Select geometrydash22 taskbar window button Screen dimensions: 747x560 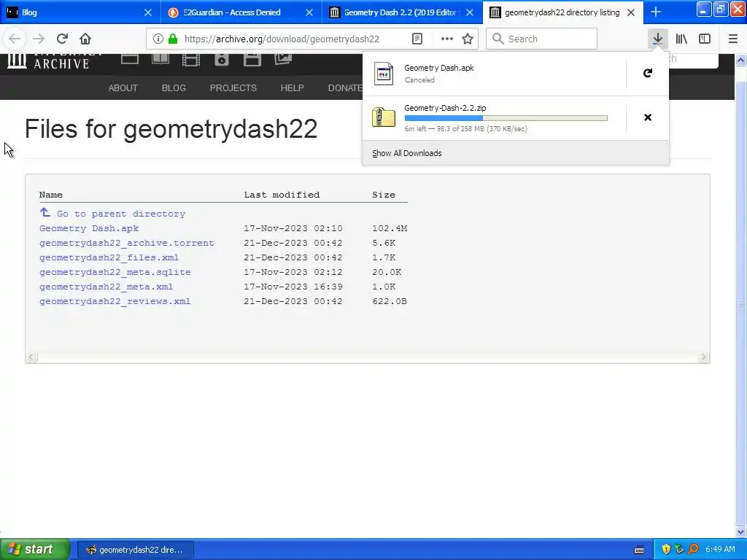pyautogui.click(x=135, y=550)
